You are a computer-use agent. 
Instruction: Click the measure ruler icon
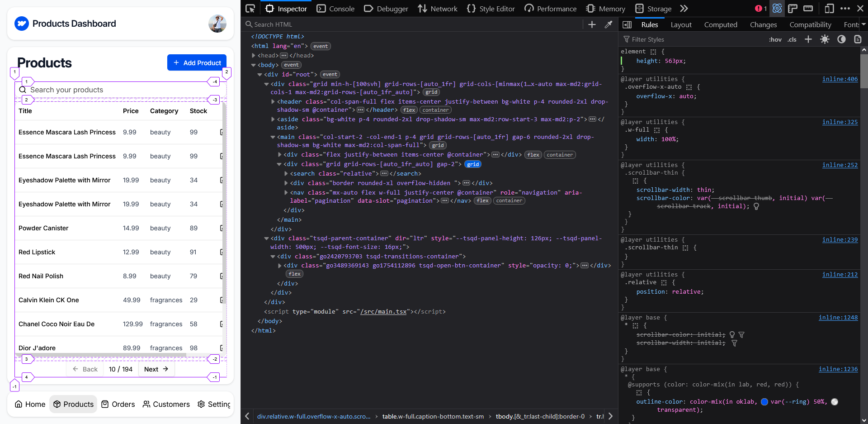[x=808, y=9]
